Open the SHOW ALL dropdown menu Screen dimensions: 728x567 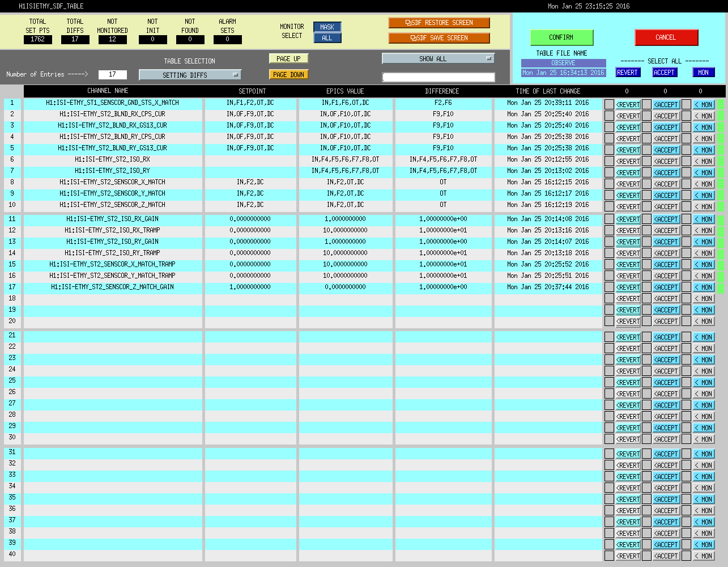(x=438, y=58)
